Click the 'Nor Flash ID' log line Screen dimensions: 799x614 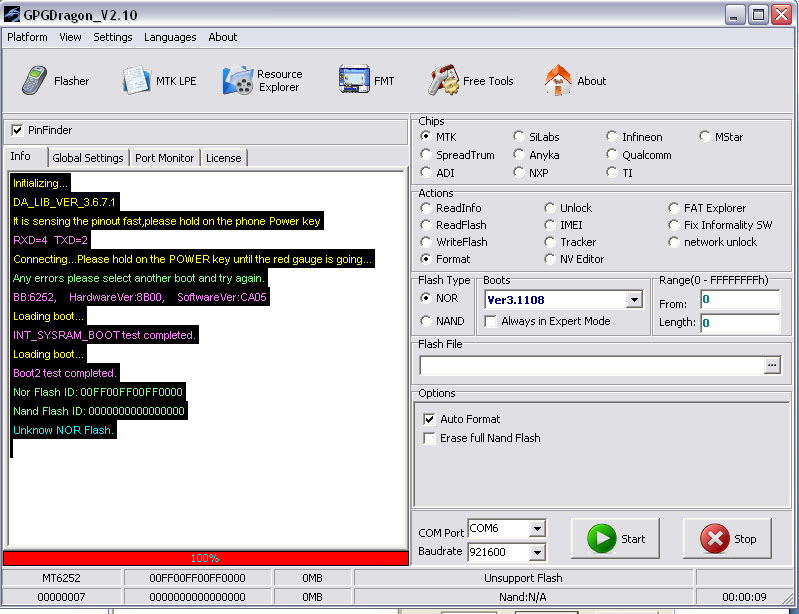[x=98, y=392]
